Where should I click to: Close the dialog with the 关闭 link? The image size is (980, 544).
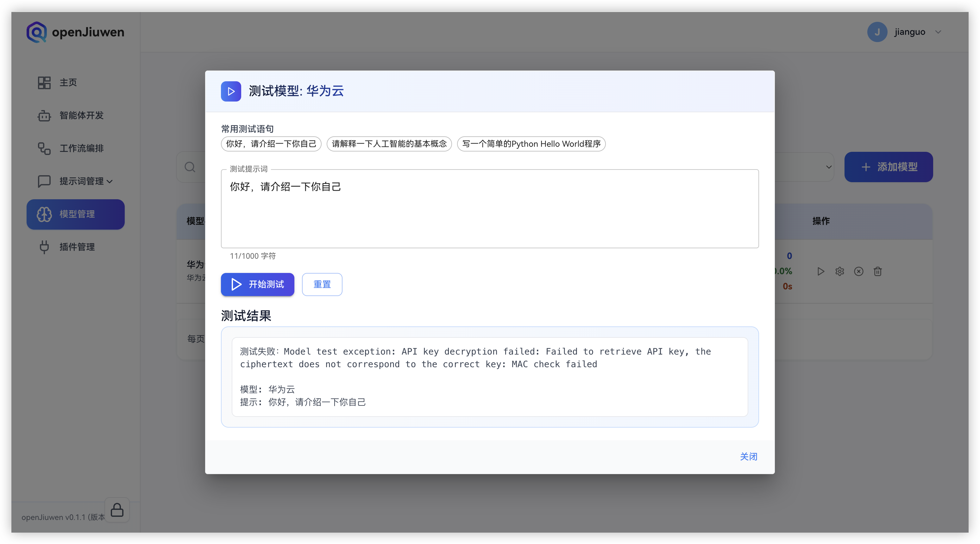(748, 457)
